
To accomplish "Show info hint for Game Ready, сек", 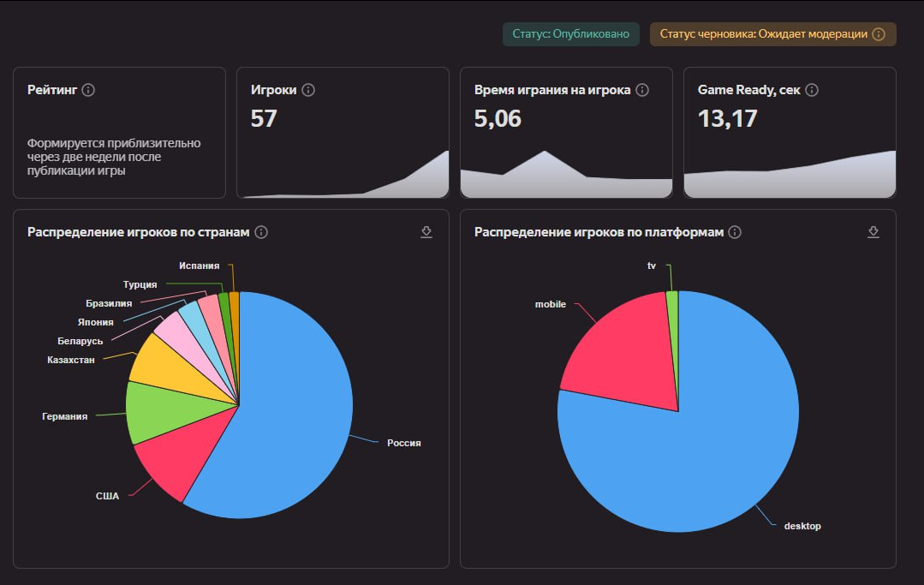I will pos(812,90).
